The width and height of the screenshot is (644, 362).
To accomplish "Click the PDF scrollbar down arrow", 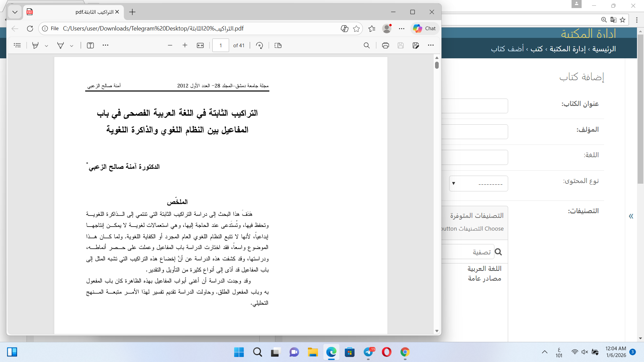I will tap(437, 331).
